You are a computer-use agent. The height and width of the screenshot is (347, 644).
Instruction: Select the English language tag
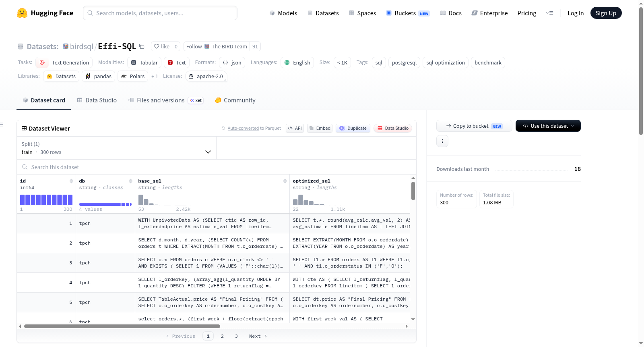(297, 62)
